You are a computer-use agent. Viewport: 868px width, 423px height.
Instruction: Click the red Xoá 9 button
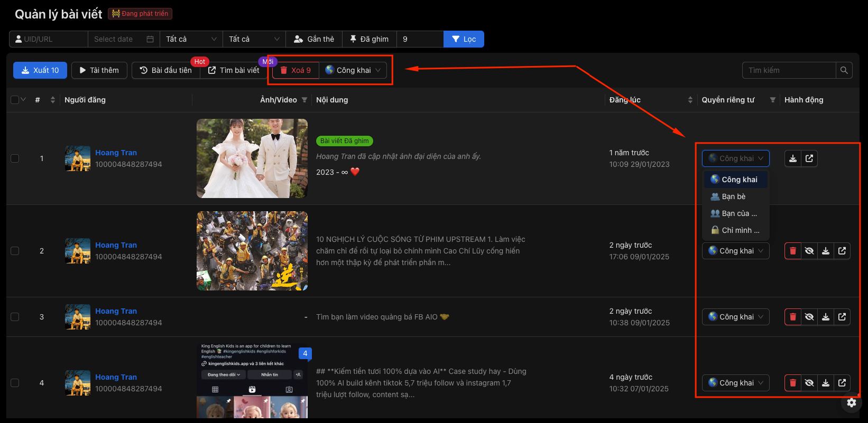296,70
